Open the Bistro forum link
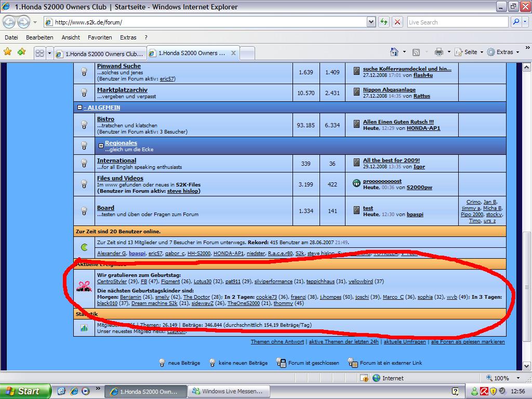 (x=105, y=119)
